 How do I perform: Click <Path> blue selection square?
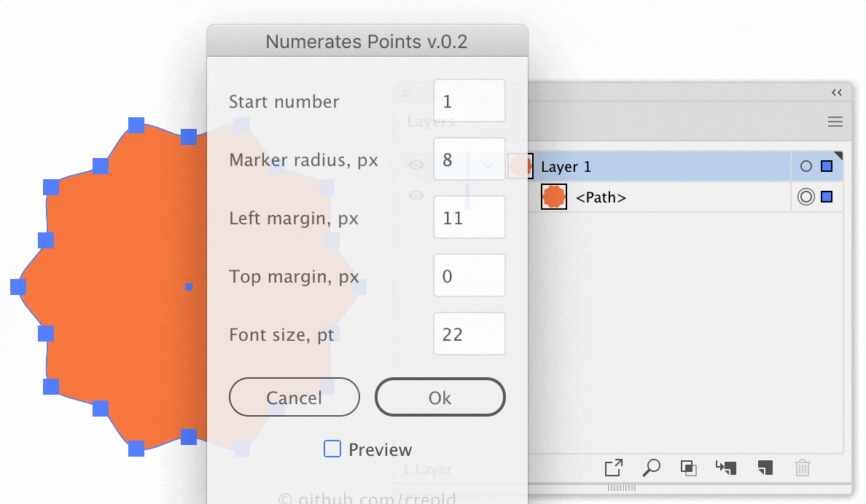(x=827, y=197)
